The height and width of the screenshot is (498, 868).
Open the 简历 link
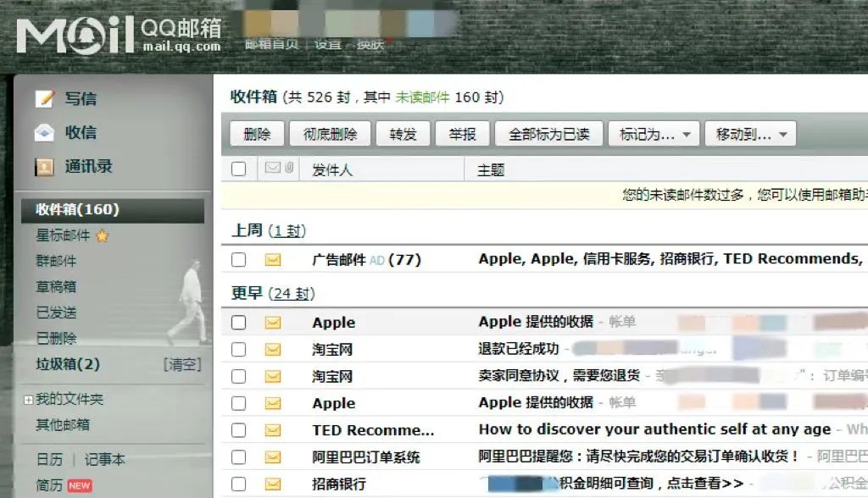(49, 486)
